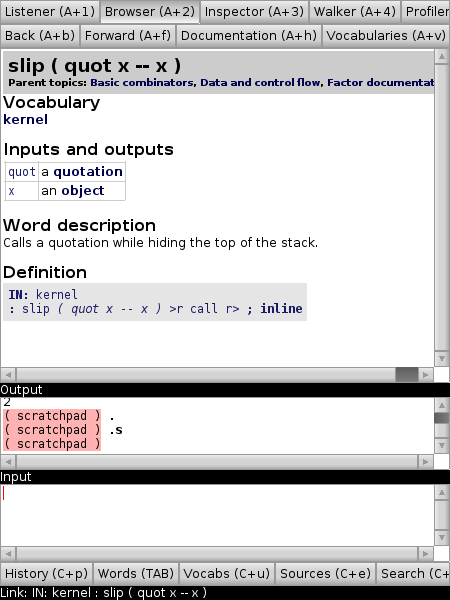
Task: Click 'inline' keyword in definition
Action: point(281,309)
